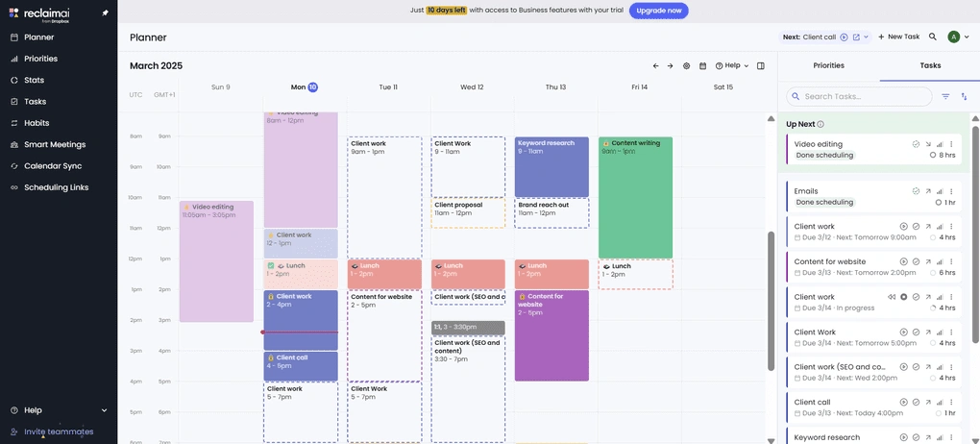
Task: Open Sunday's Video editing event
Action: [x=216, y=261]
